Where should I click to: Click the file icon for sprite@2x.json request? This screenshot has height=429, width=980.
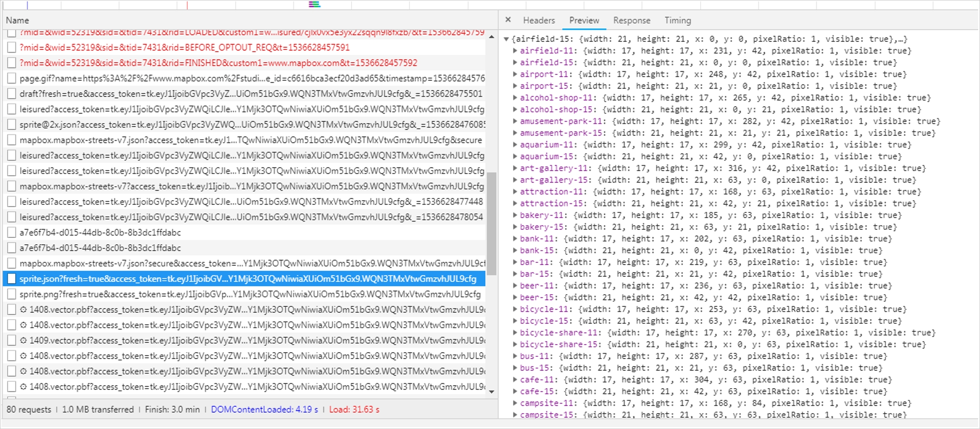pyautogui.click(x=12, y=124)
